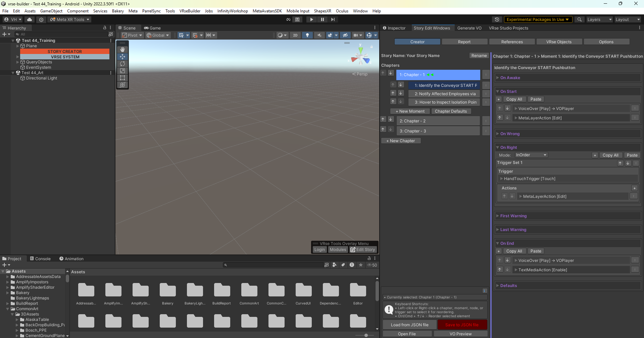This screenshot has height=338, width=644.
Task: Toggle hidden objects scene visibility
Action: pyautogui.click(x=345, y=35)
